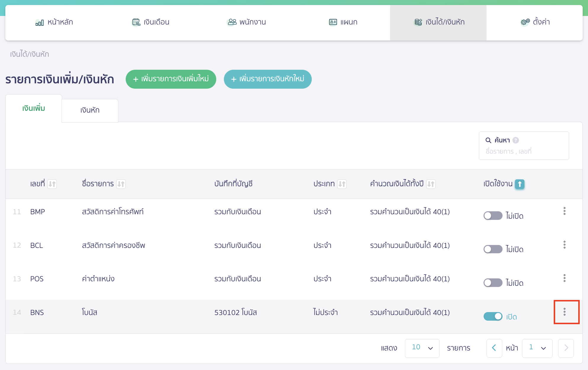
Task: Open three-dot menu for POS row
Action: (564, 278)
